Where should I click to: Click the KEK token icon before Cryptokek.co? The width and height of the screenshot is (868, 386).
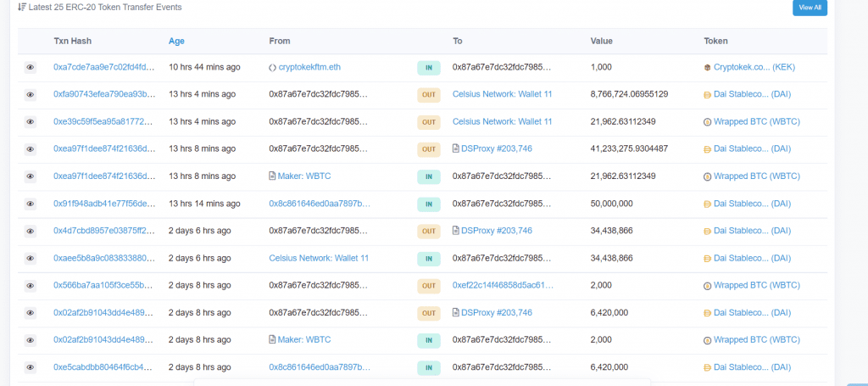point(708,68)
